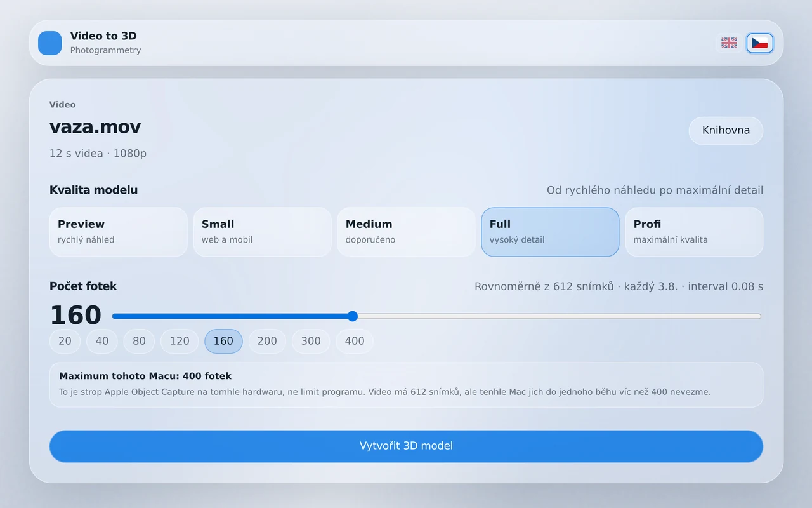
Task: Select Full vysoký detail quality
Action: (x=550, y=232)
